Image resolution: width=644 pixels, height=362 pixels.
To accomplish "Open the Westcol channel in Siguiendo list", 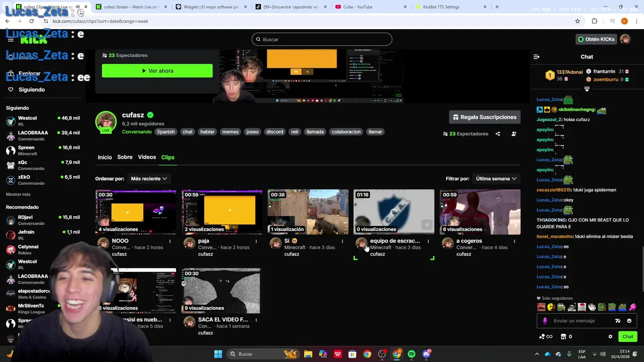I will (43, 121).
